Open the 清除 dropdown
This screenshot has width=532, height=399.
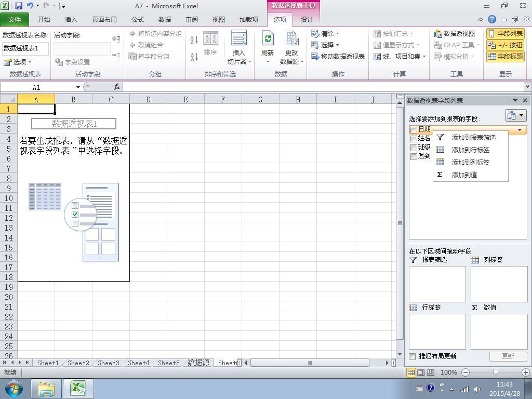pyautogui.click(x=325, y=34)
